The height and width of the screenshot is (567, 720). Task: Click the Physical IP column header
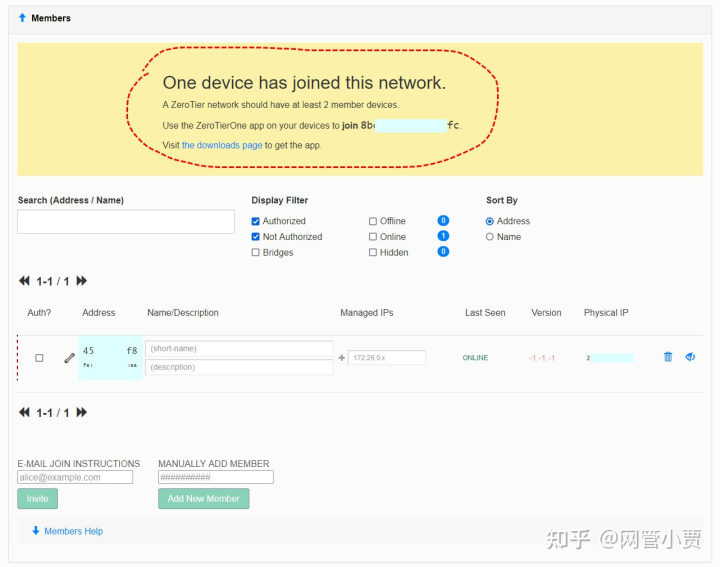pyautogui.click(x=606, y=313)
